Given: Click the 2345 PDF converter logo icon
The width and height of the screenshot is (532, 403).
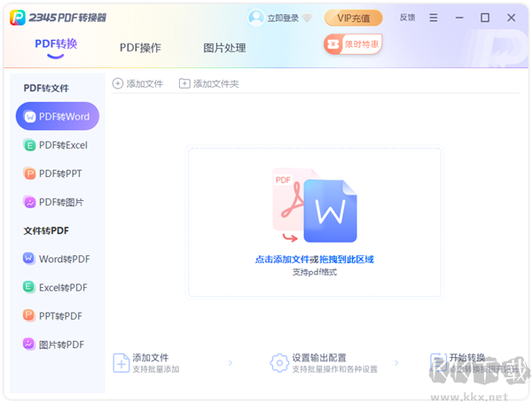Looking at the screenshot, I should pos(18,18).
